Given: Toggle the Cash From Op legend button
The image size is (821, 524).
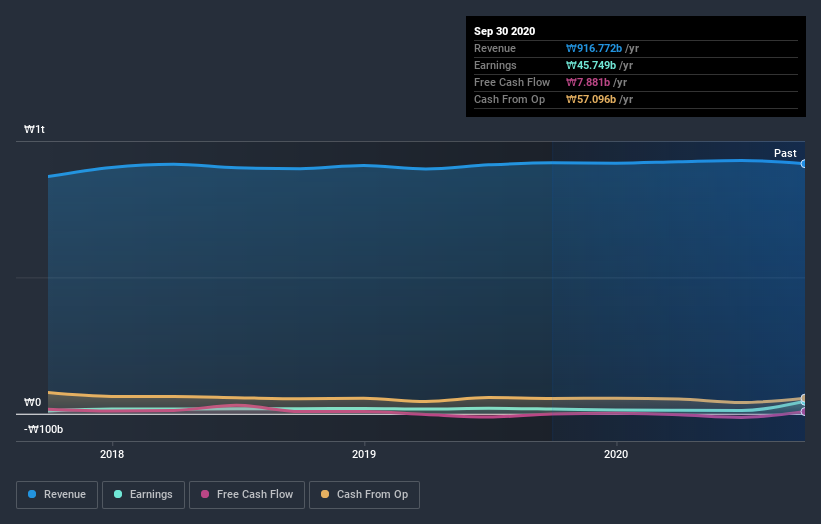Looking at the screenshot, I should click(364, 495).
